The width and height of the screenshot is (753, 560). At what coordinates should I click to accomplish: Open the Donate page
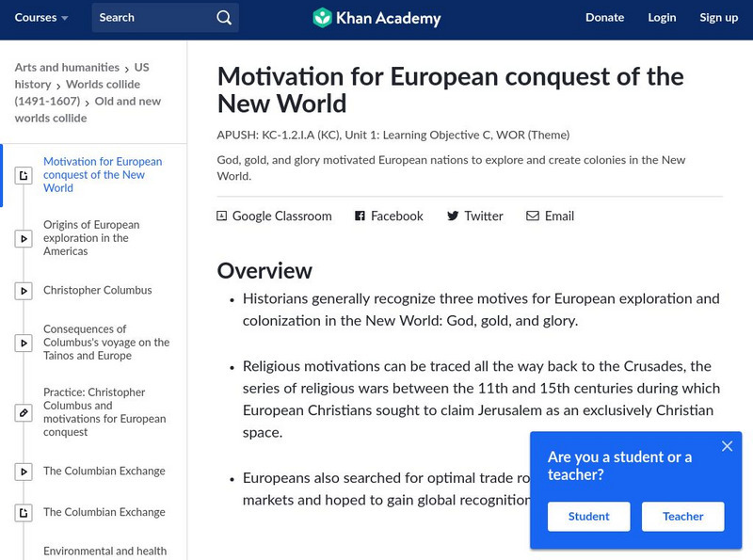coord(604,18)
